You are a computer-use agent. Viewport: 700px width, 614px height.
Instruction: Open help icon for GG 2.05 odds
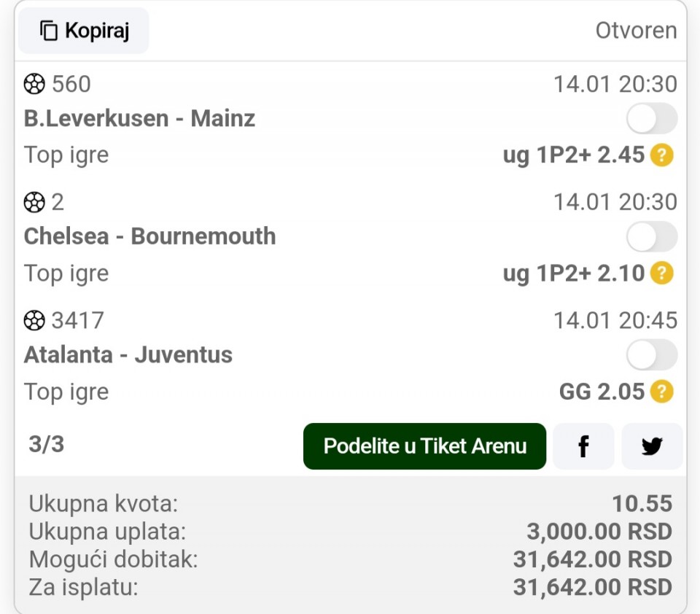[661, 392]
